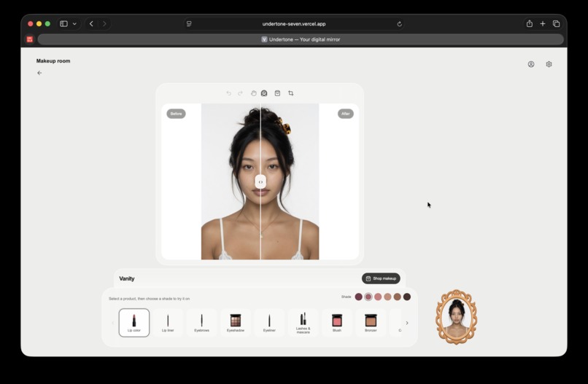Go back with the Makeup room arrow
Viewport: 588px width, 384px height.
point(39,73)
